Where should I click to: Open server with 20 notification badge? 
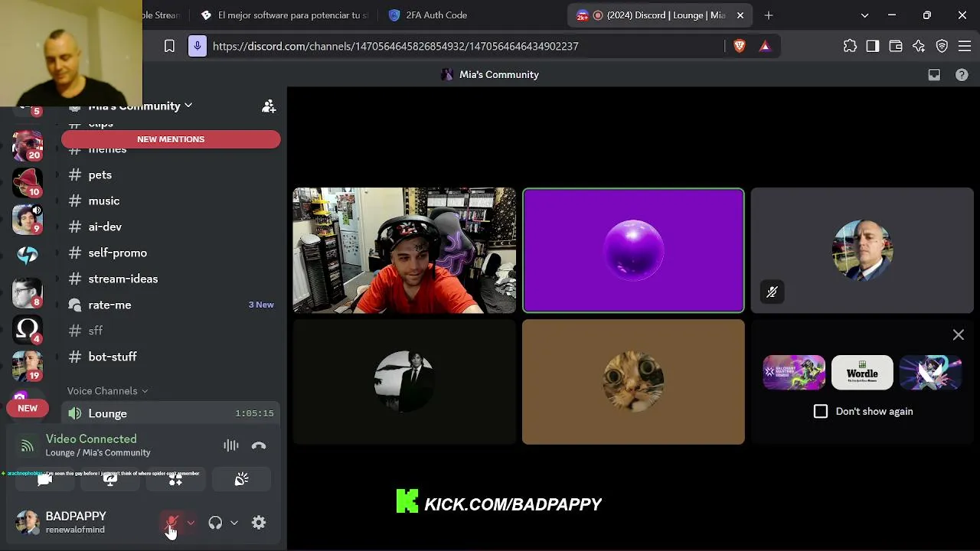click(28, 145)
